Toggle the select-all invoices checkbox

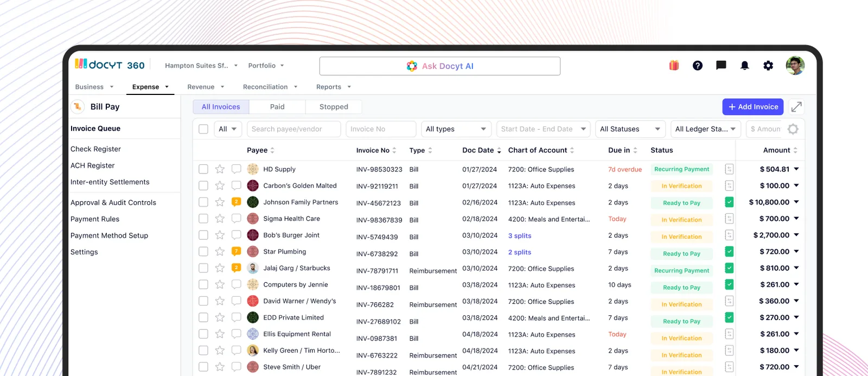(x=203, y=129)
